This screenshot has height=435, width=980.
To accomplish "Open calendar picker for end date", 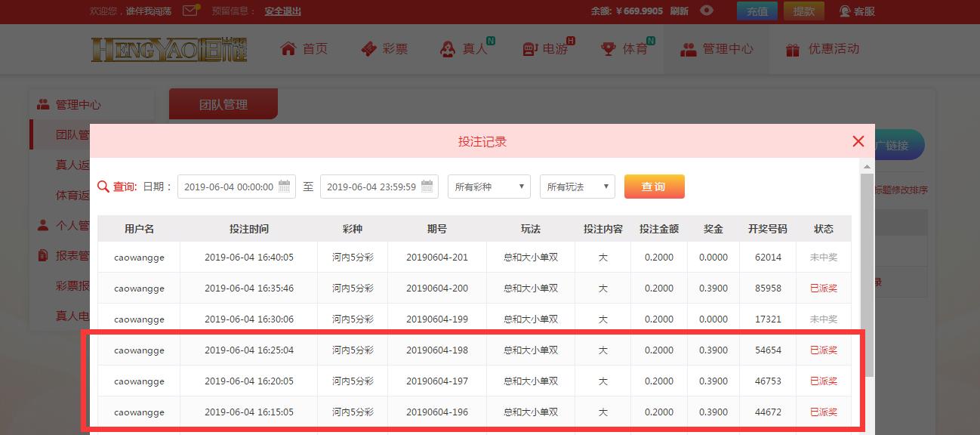I will click(427, 187).
